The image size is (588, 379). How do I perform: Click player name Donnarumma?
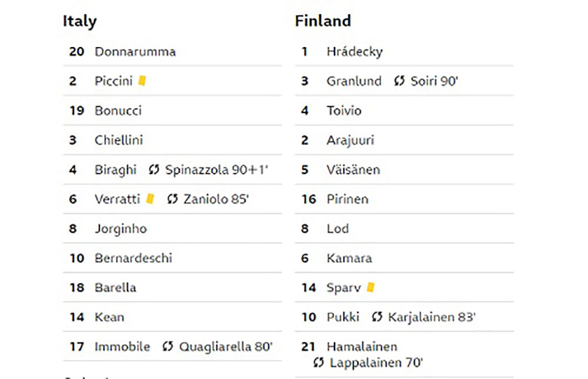(135, 51)
